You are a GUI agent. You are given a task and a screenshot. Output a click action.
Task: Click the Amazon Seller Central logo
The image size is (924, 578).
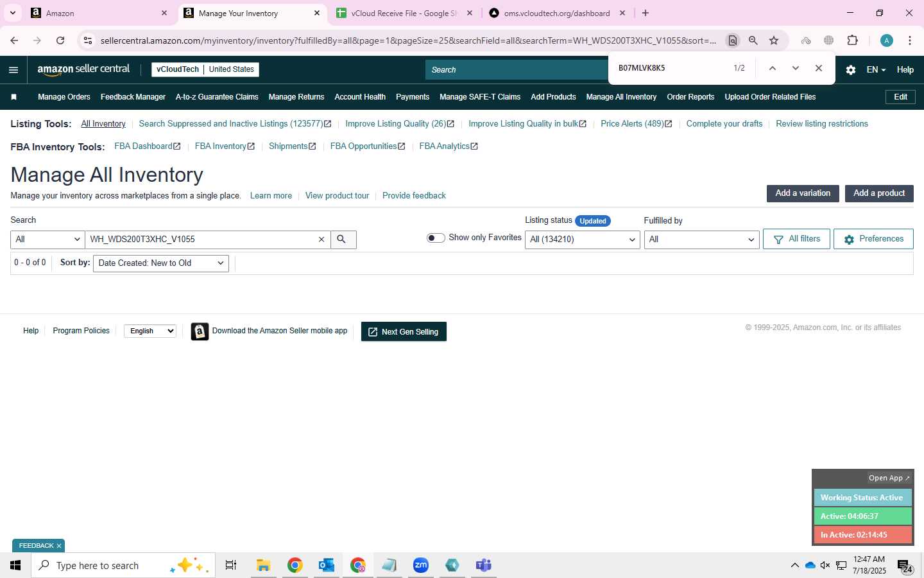coord(83,69)
